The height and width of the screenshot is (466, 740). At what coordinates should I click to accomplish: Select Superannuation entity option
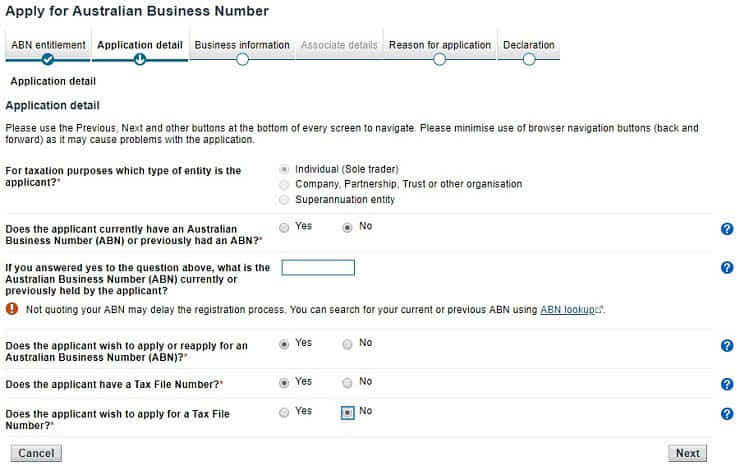click(286, 200)
